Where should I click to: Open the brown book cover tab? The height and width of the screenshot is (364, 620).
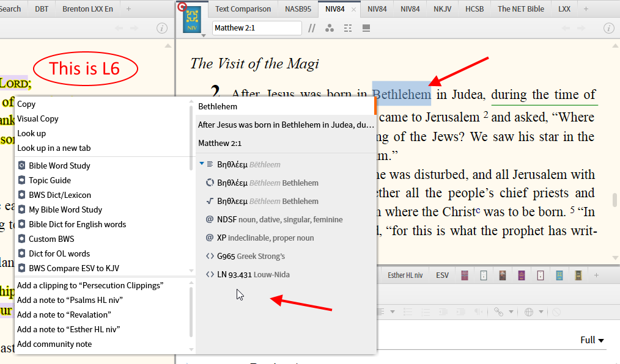[x=503, y=275]
